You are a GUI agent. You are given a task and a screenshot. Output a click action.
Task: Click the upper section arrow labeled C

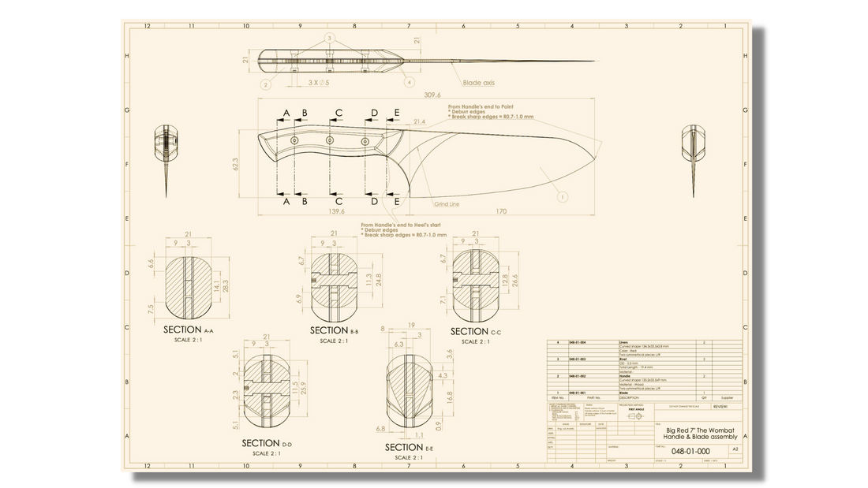(x=338, y=114)
